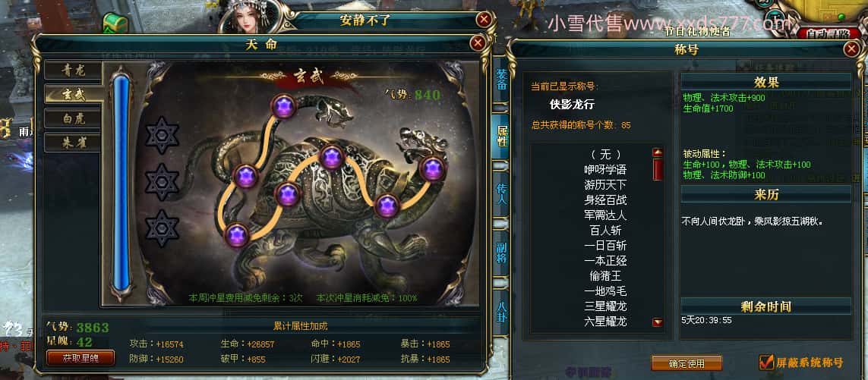Open the 副将 side tab
Viewport: 868px width, 380px height.
[501, 251]
